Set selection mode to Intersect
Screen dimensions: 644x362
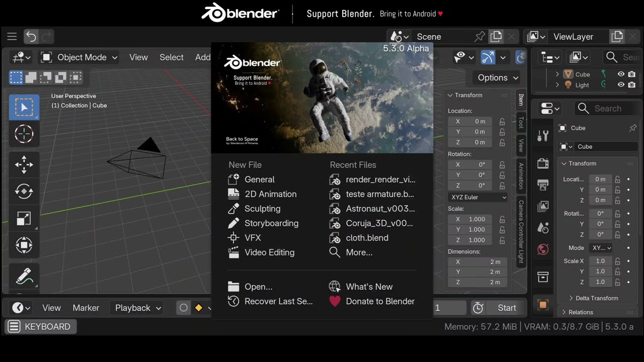pyautogui.click(x=75, y=77)
